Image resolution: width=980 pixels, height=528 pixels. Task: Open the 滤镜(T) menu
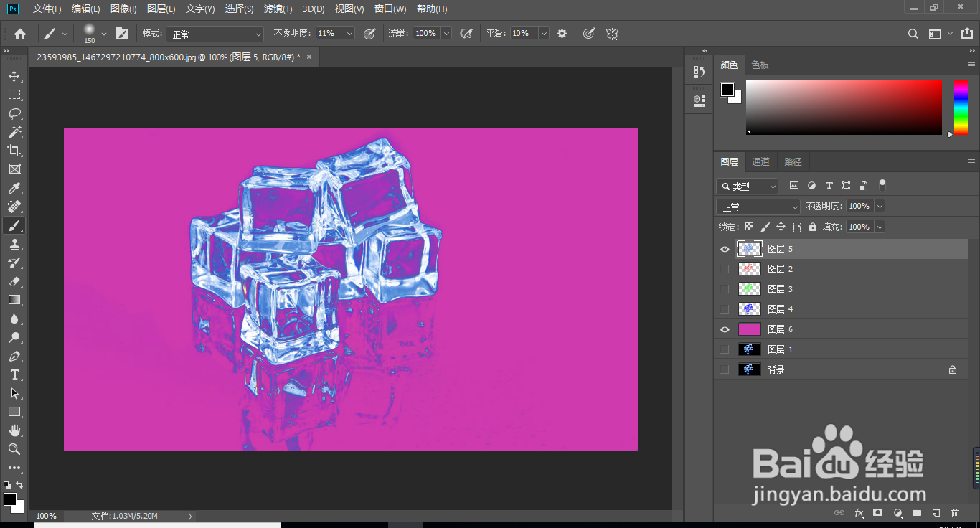(278, 9)
